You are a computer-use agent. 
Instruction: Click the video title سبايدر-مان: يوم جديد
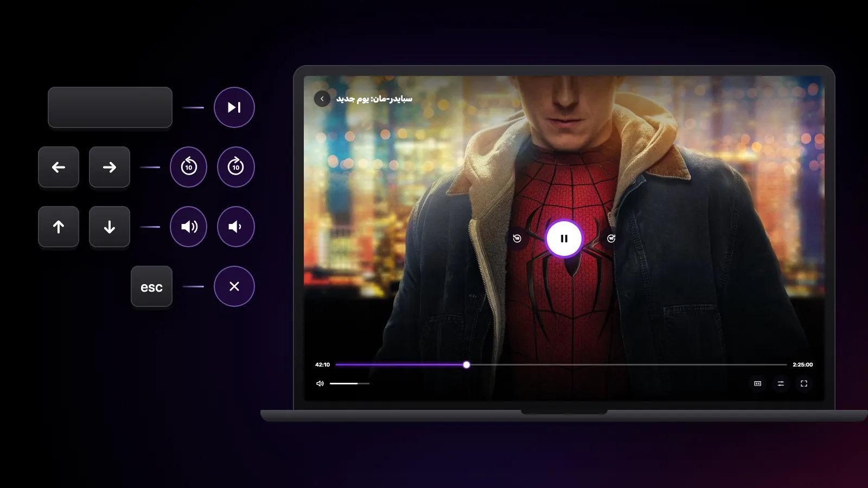[374, 99]
